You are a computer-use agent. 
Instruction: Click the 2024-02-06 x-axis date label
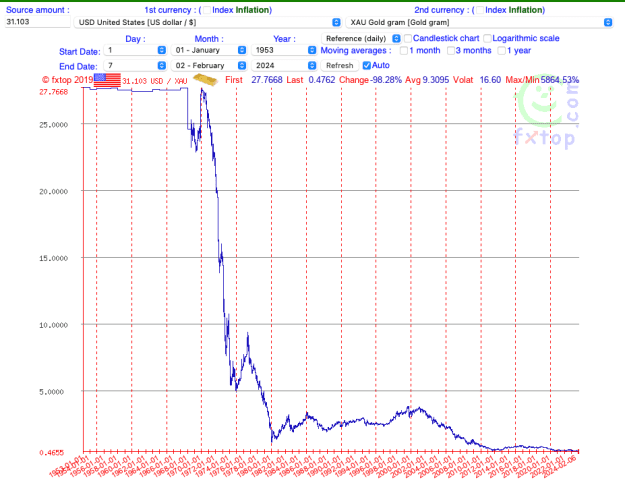point(561,467)
